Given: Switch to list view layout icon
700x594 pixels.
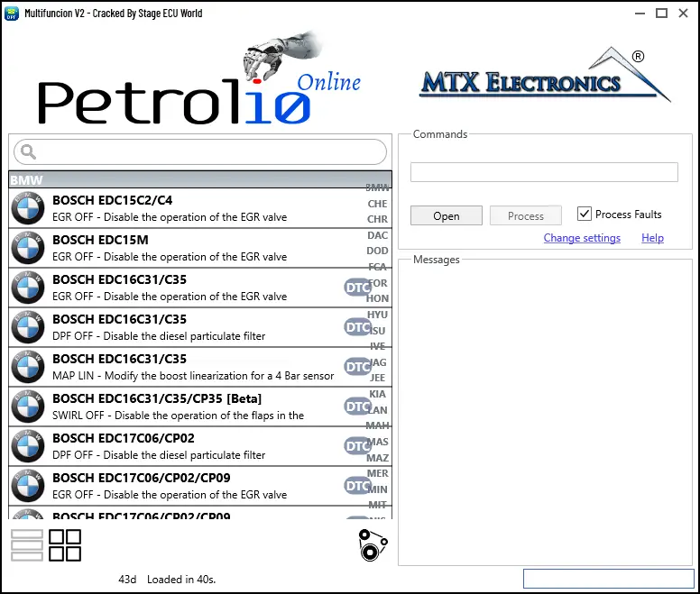Looking at the screenshot, I should 27,545.
